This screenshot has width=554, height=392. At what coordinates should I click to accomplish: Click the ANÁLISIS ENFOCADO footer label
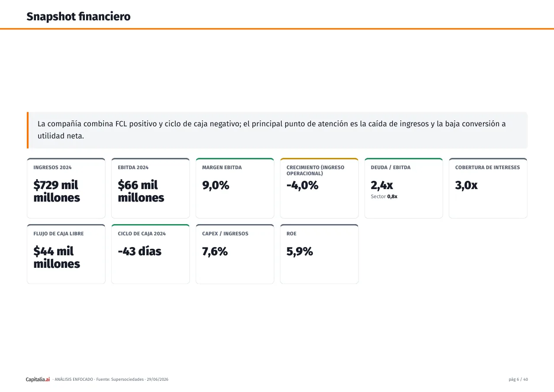coord(74,379)
